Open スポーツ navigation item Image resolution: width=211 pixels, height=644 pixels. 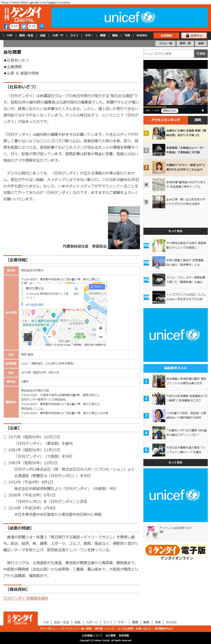tap(58, 35)
